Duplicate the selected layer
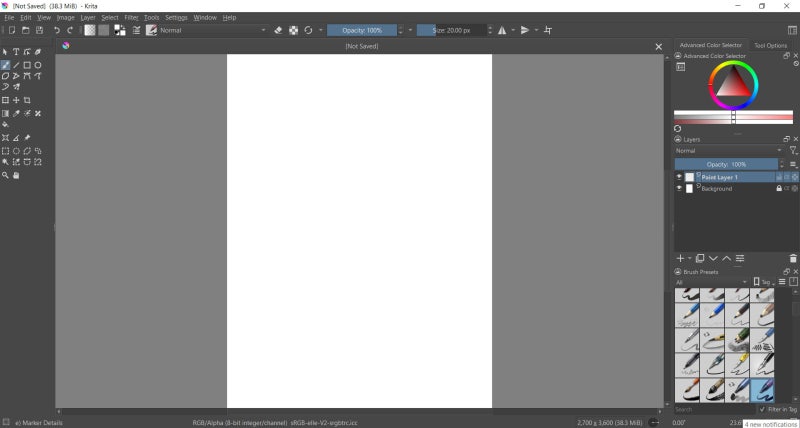Image resolution: width=800 pixels, height=428 pixels. (700, 259)
